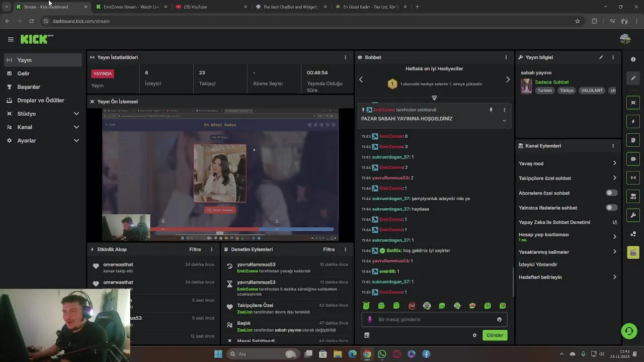Show previous gifters leaderboard slide
Viewport: 644px width, 362px height.
point(361,79)
